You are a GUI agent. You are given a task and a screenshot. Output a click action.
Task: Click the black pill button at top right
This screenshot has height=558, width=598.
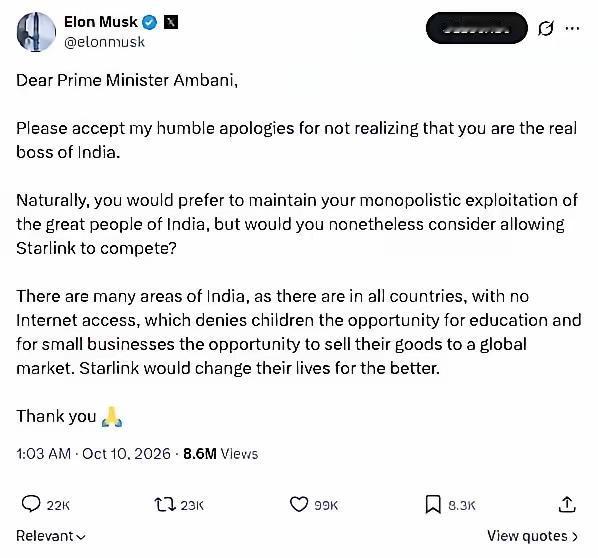(476, 28)
